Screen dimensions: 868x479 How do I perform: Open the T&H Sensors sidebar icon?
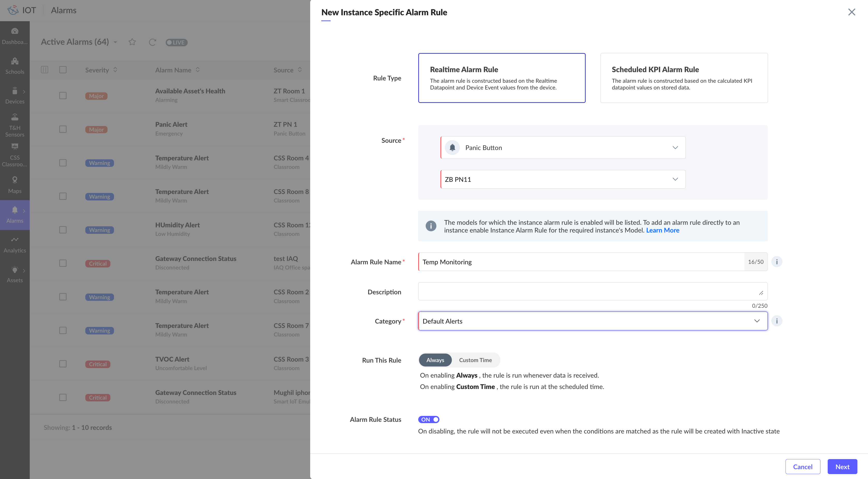(14, 125)
